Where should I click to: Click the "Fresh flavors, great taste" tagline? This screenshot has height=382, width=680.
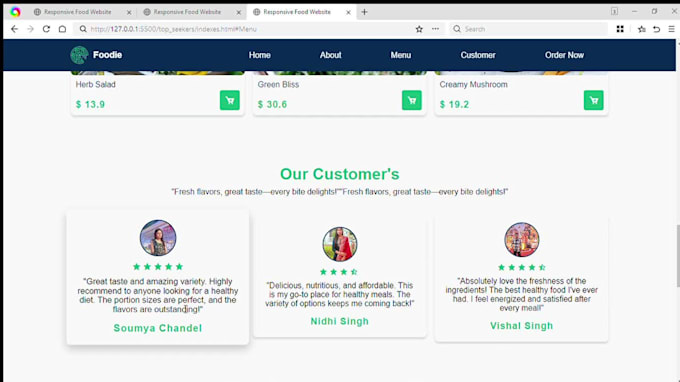tap(340, 192)
